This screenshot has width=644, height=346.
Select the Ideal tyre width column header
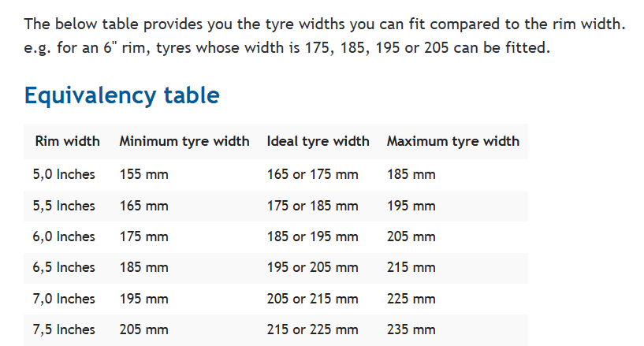(x=318, y=141)
